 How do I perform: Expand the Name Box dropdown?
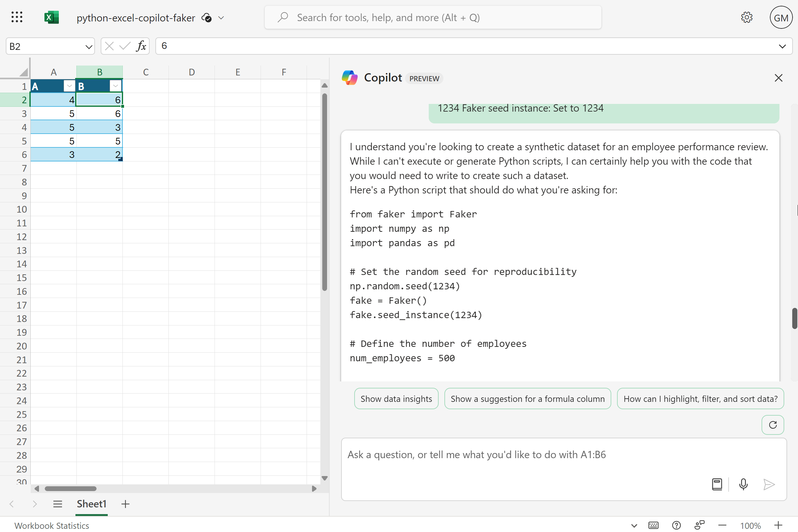[x=89, y=46]
